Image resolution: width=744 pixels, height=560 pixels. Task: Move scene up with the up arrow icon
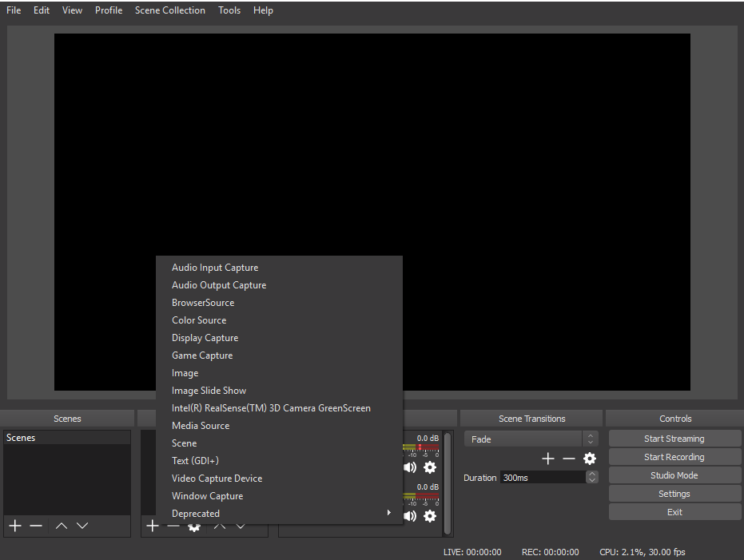click(62, 526)
